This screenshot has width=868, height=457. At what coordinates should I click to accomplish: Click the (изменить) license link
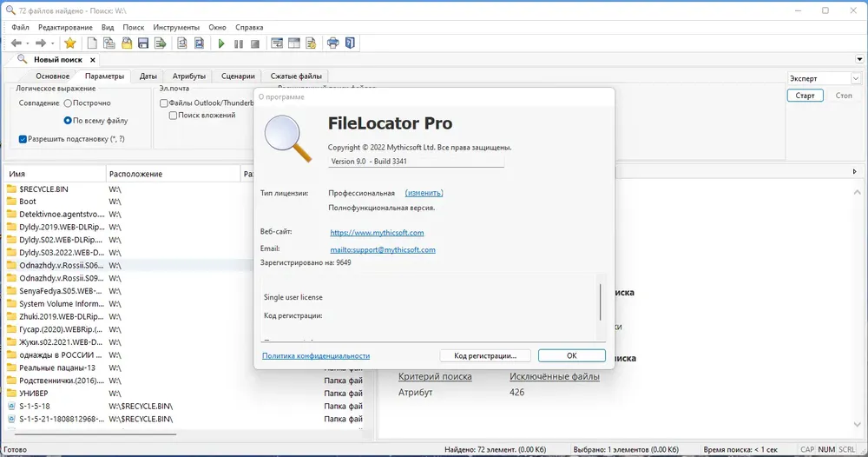click(424, 193)
